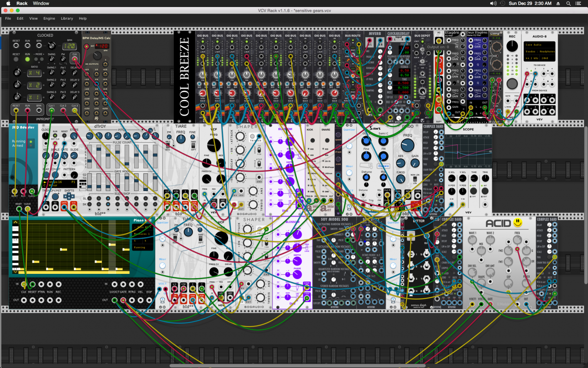Screen dimensions: 588x368
Task: Click the MODE minus button on Clocked
Action: (x=36, y=59)
